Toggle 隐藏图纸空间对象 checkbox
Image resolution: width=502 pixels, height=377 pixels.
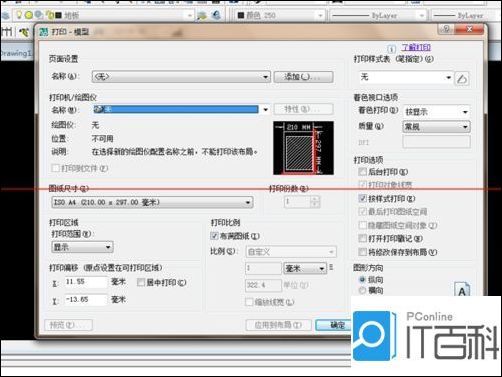pyautogui.click(x=362, y=225)
